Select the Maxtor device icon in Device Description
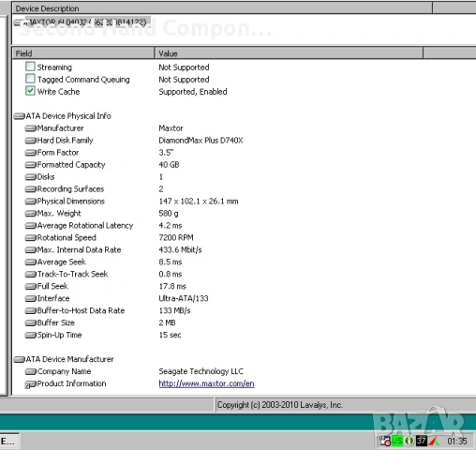 coord(19,22)
